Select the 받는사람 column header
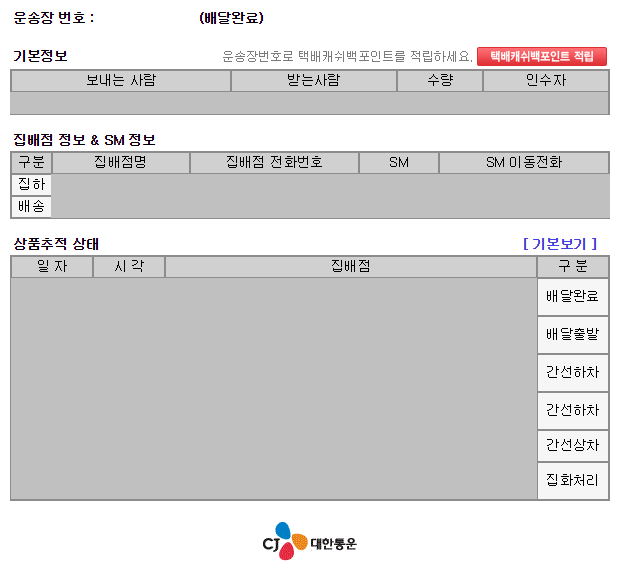623x576 pixels. (x=313, y=81)
